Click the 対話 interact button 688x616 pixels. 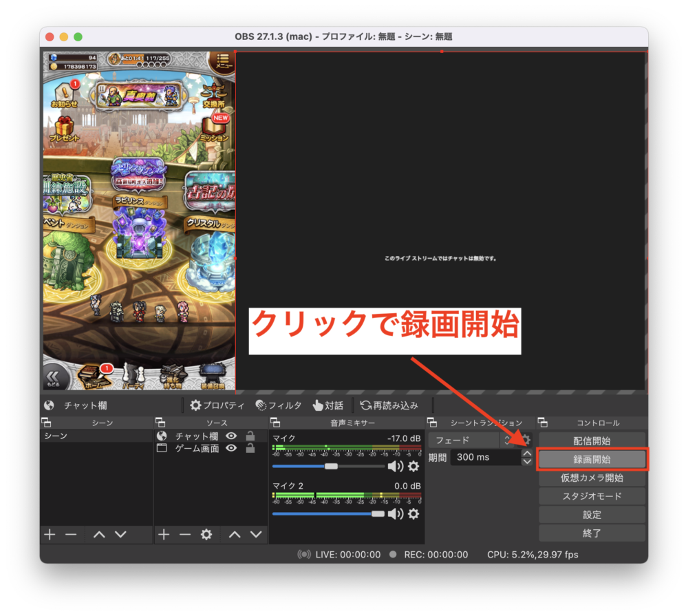click(x=327, y=405)
